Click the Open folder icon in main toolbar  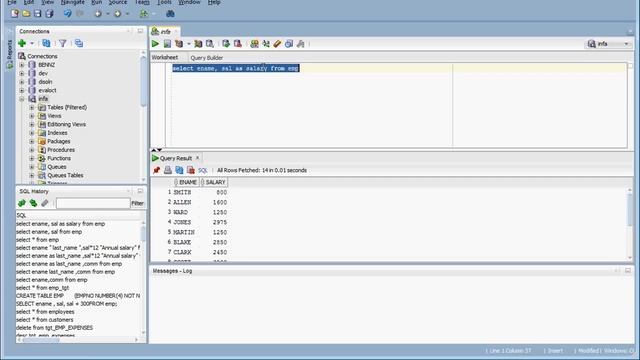[26, 14]
